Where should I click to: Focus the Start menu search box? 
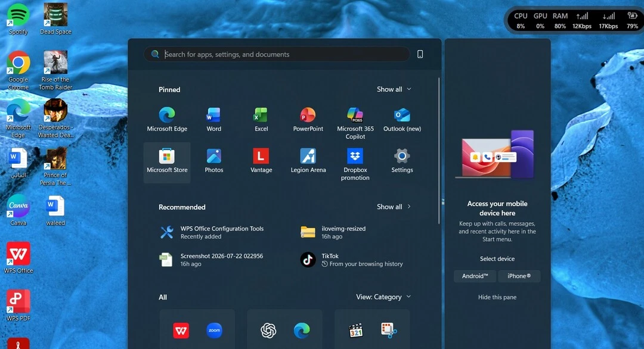point(277,54)
